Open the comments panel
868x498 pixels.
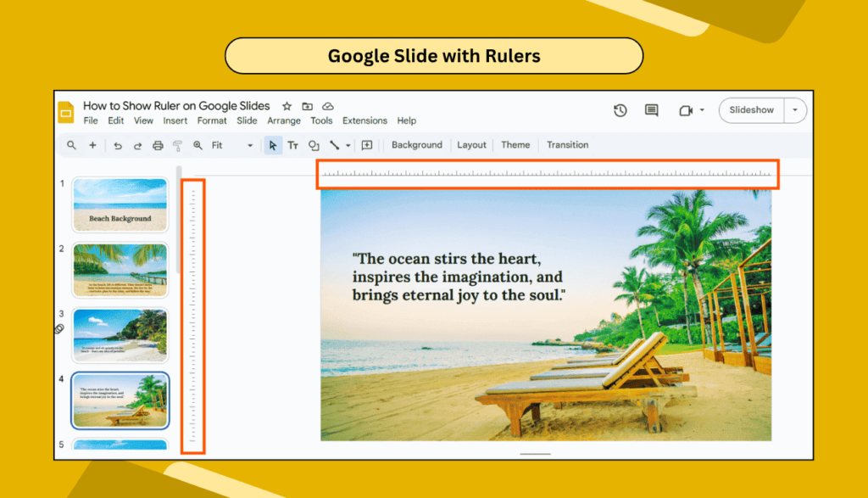[x=651, y=110]
